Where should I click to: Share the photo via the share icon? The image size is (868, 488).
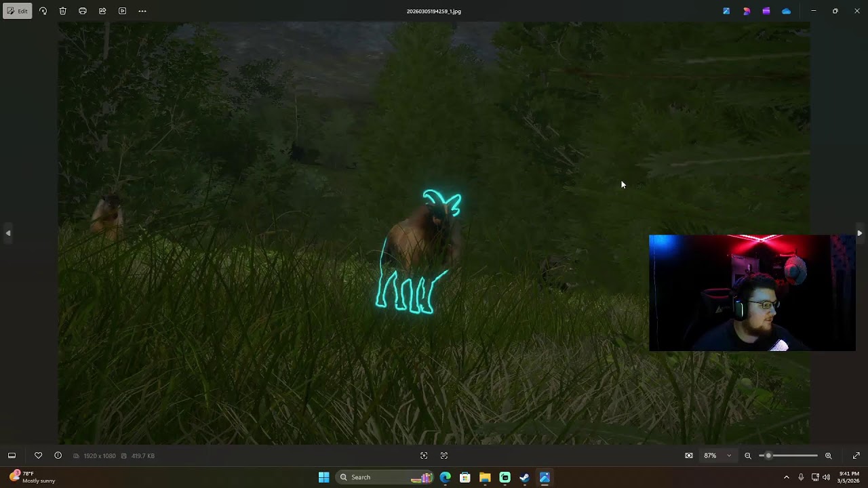tap(102, 11)
